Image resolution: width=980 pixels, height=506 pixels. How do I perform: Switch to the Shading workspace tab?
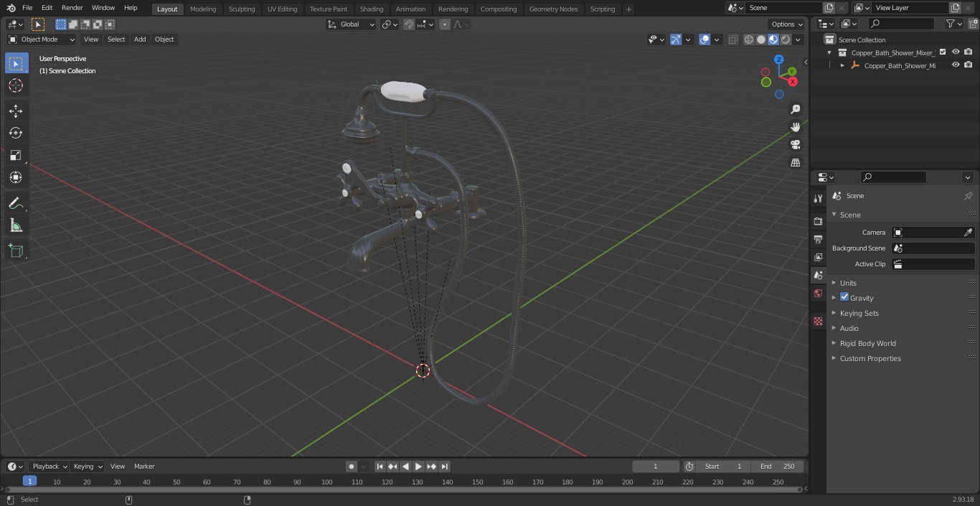(372, 9)
